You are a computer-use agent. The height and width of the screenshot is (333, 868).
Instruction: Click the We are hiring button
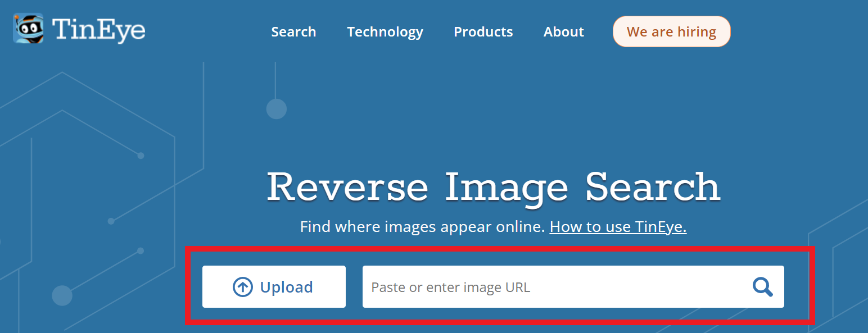click(x=671, y=31)
